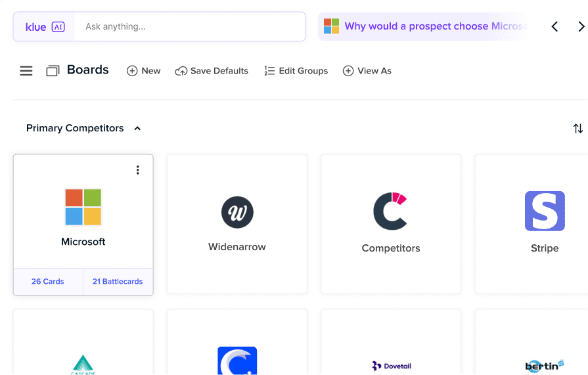
Task: Collapse the Primary Competitors group
Action: pos(137,129)
